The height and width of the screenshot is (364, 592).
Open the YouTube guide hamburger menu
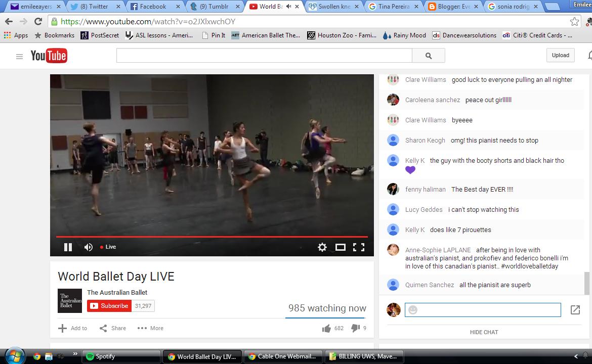(19, 56)
